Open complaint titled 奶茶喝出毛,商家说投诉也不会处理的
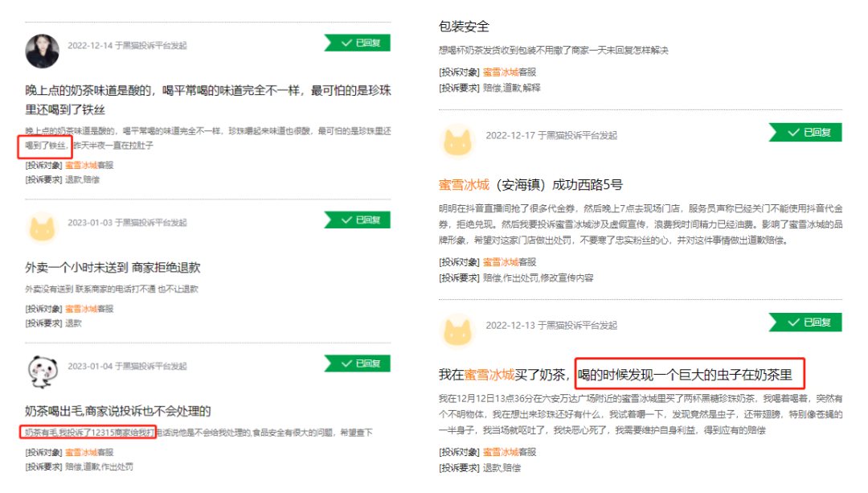 (x=118, y=411)
